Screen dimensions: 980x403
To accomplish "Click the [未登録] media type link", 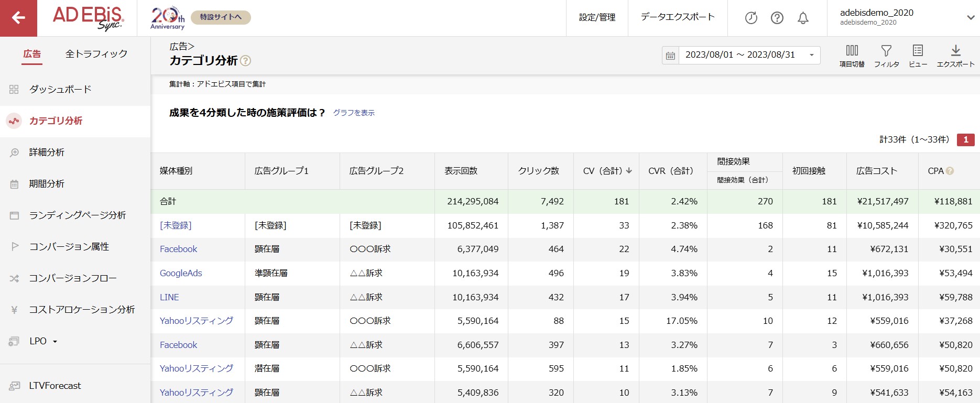I will point(176,225).
